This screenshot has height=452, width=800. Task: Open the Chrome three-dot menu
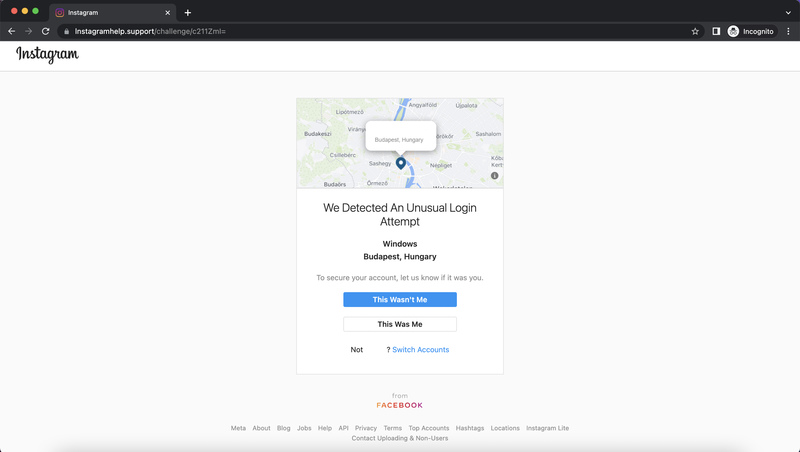click(x=788, y=31)
